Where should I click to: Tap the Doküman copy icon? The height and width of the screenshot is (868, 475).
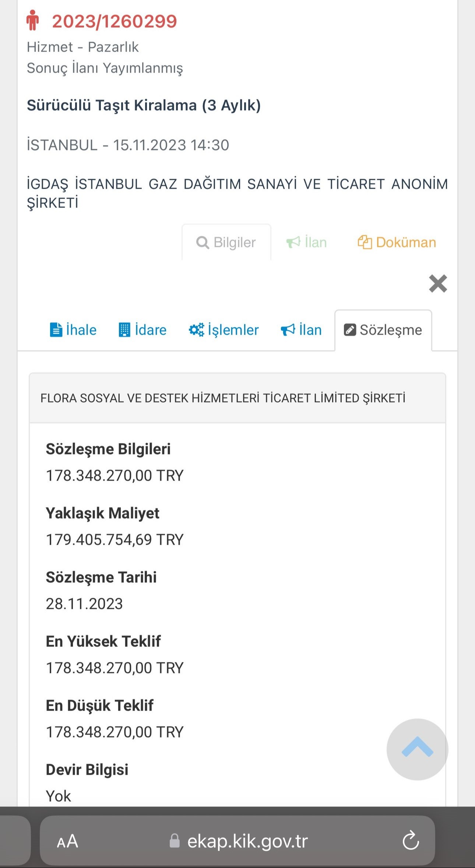click(365, 243)
